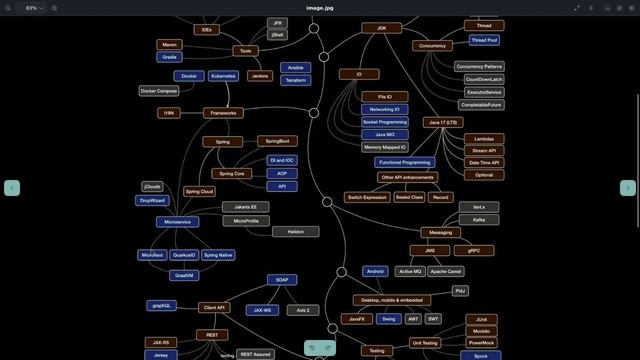Click the SpringBoot node
The image size is (640, 360).
point(278,141)
